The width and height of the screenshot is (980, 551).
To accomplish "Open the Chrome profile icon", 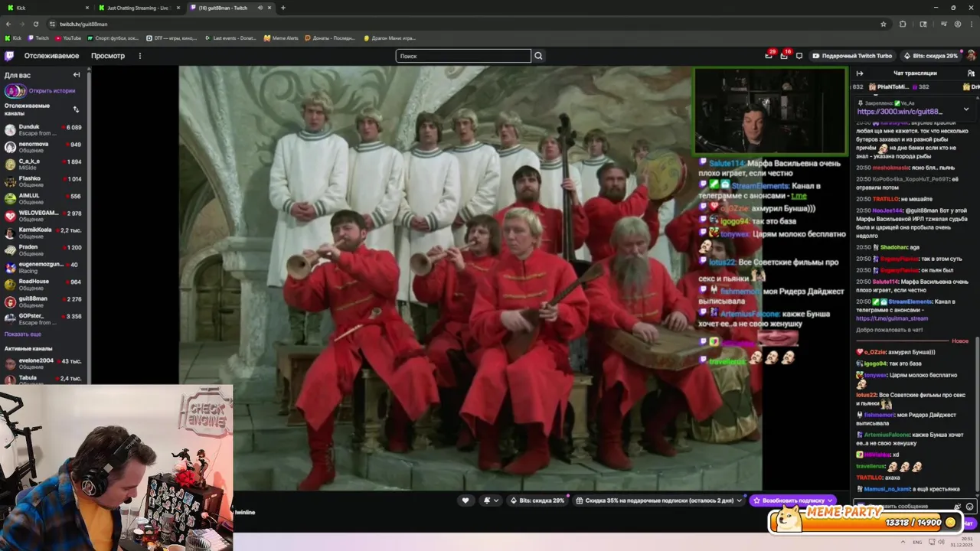I will click(958, 24).
